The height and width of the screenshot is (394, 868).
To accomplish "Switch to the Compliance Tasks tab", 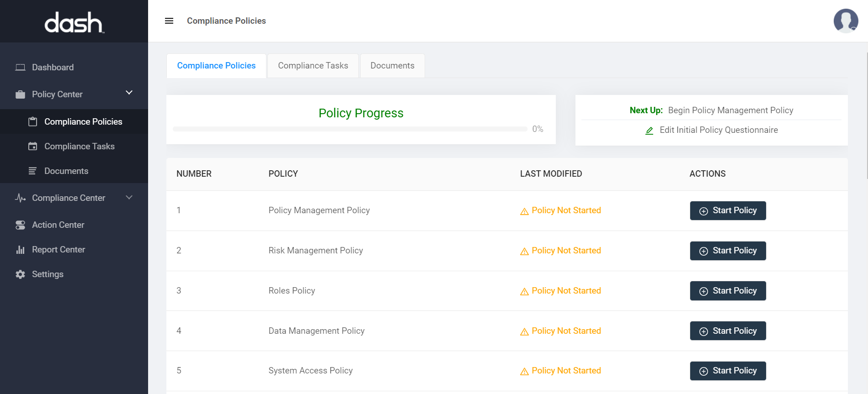I will [313, 66].
